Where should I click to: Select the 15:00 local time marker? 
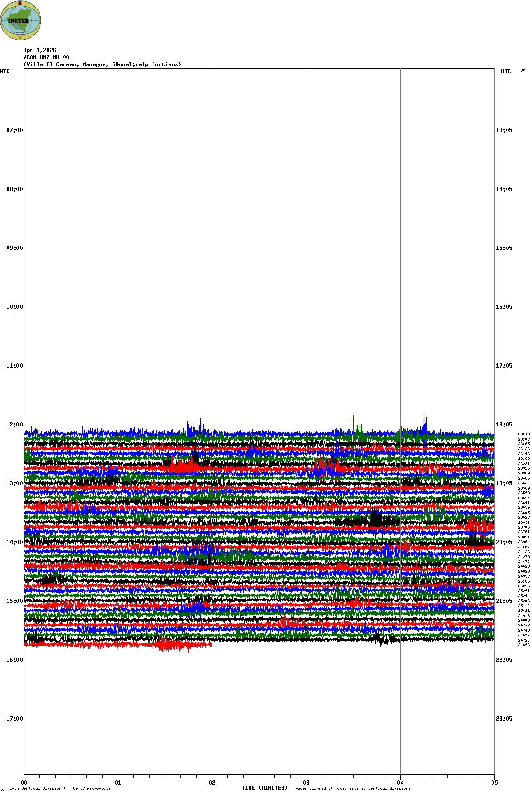coord(14,601)
